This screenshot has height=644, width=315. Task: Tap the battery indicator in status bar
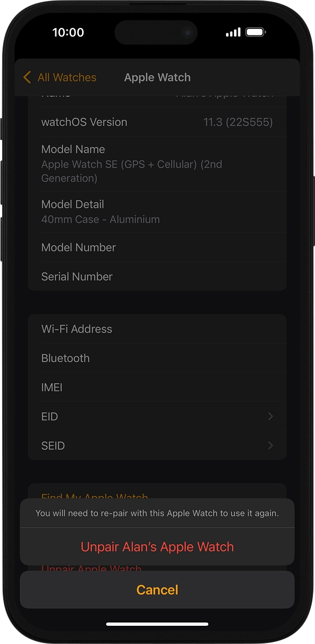coord(254,32)
